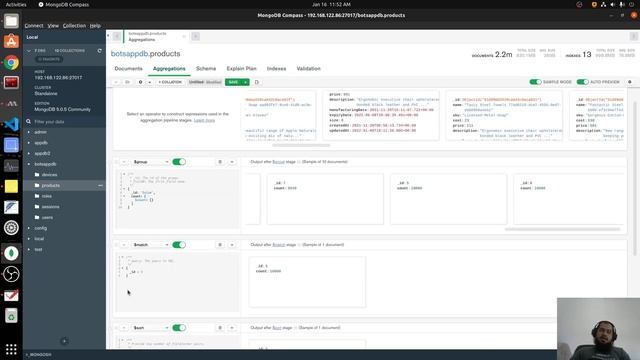
Task: Open the View menu
Action: click(x=53, y=25)
